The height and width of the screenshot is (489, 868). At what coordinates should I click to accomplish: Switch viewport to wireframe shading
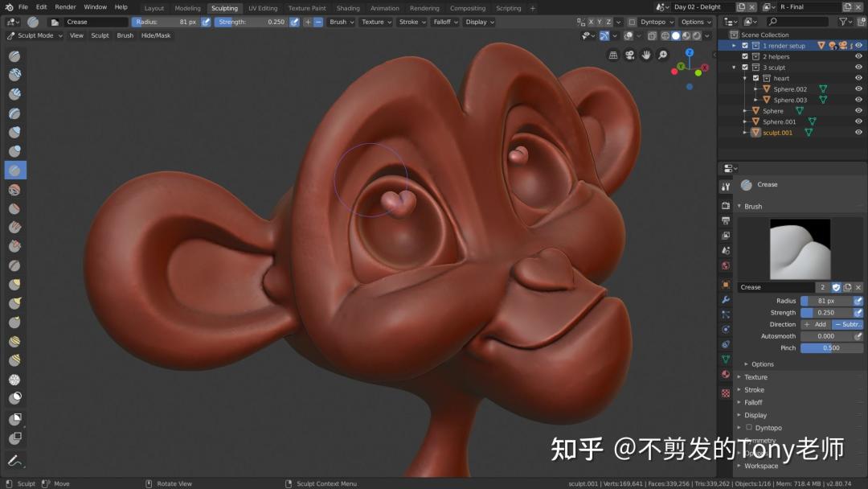[665, 35]
